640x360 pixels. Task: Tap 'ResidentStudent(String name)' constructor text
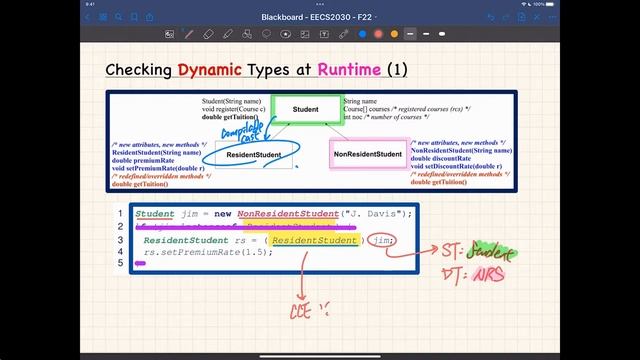coord(156,153)
